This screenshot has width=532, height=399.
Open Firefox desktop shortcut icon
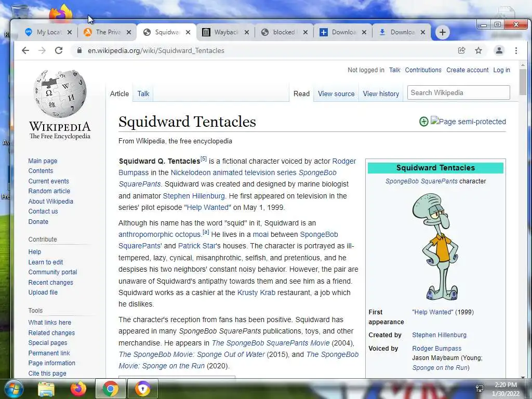tap(61, 13)
